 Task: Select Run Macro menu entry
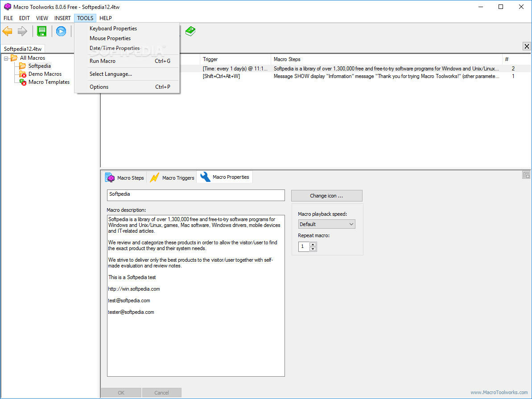pyautogui.click(x=127, y=61)
